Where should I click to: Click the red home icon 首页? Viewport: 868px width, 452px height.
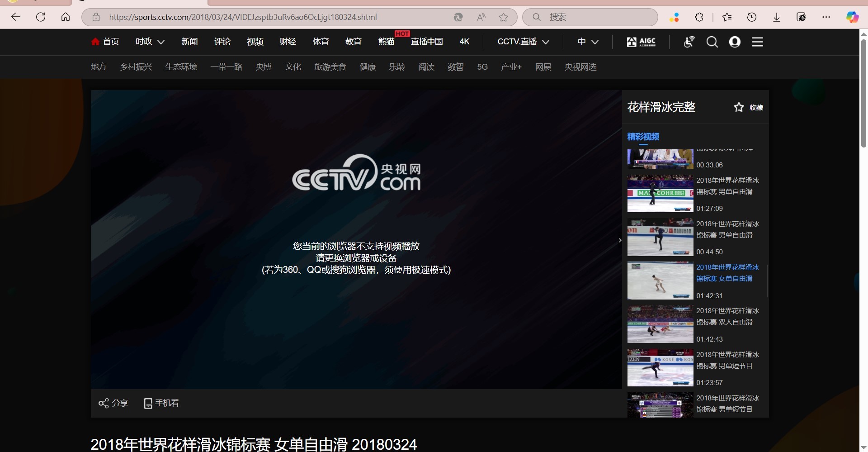pyautogui.click(x=105, y=42)
